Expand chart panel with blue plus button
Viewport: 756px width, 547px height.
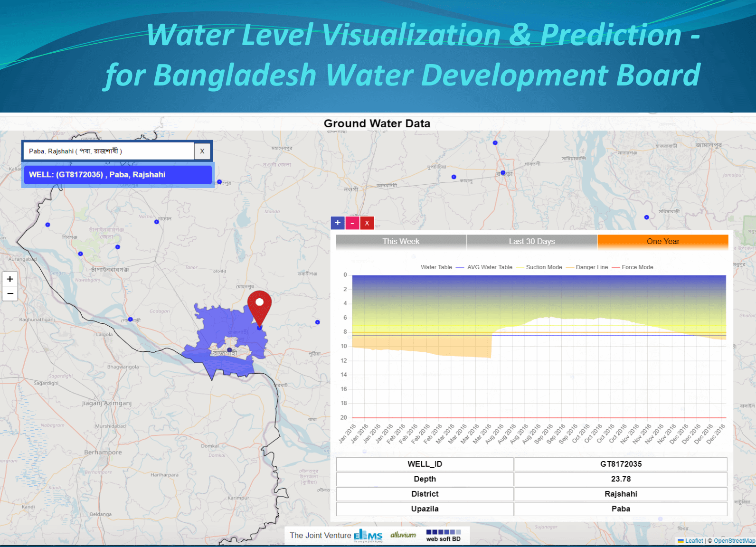(x=338, y=223)
